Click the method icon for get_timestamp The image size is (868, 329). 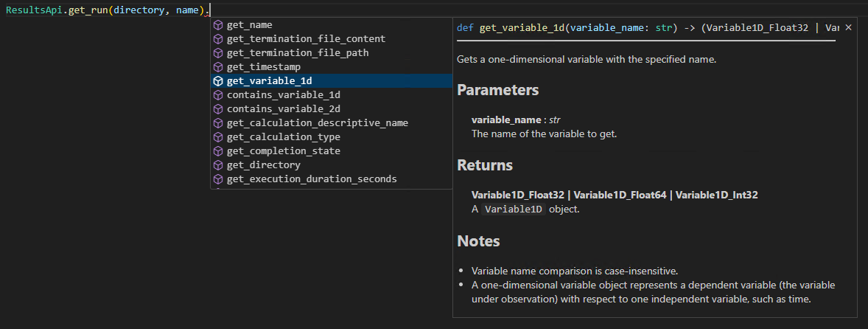coord(218,67)
